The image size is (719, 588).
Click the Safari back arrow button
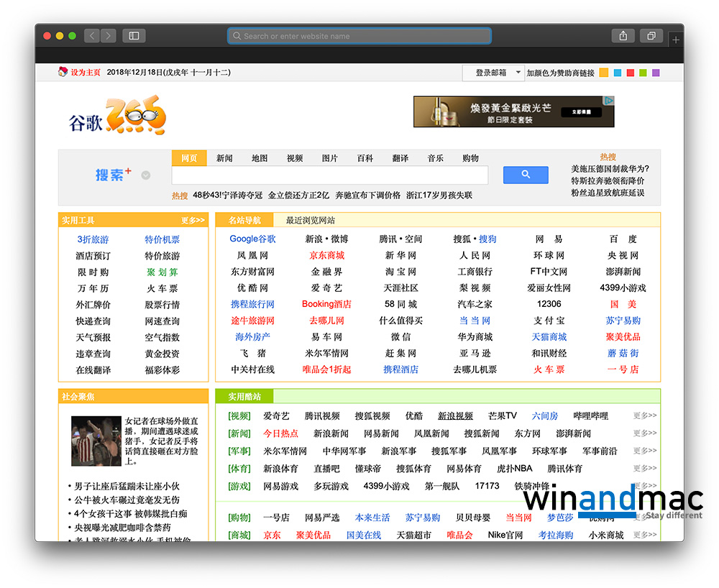tap(92, 35)
